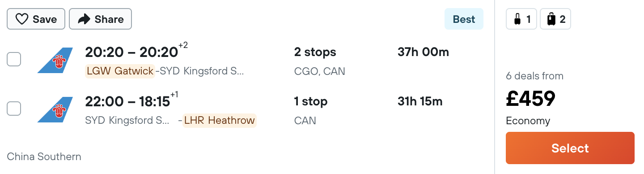Open the 2 stops CGO, CAN details
644x174 pixels.
[x=319, y=61]
